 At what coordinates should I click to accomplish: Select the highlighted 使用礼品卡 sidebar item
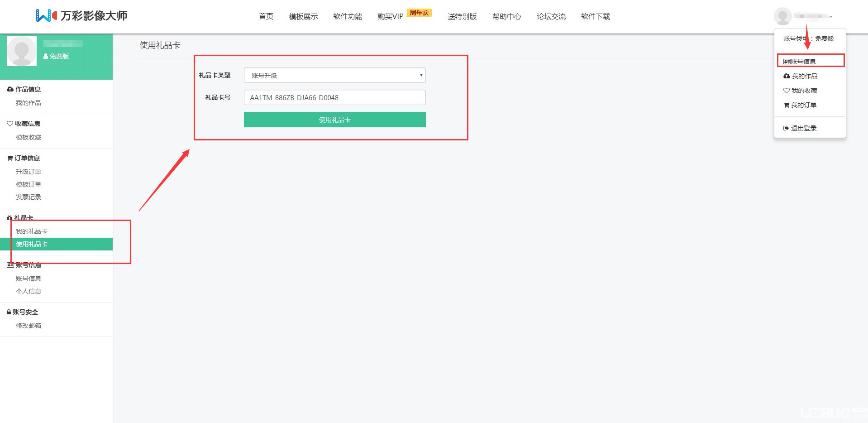56,244
